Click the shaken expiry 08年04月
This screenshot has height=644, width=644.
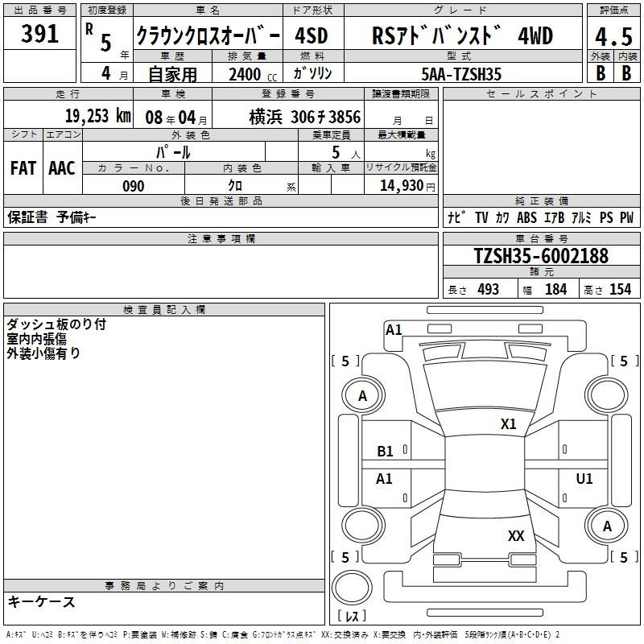[x=176, y=118]
